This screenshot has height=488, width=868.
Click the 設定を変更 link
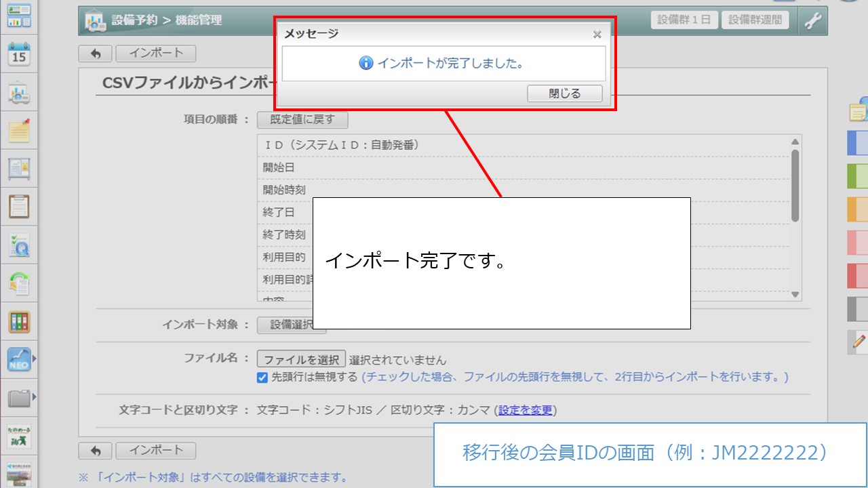[526, 410]
